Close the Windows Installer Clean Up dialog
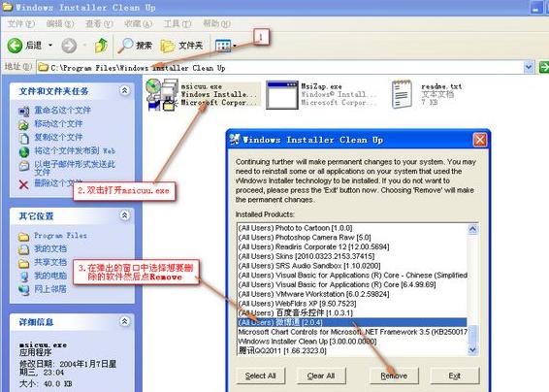Image resolution: width=549 pixels, height=392 pixels. [x=480, y=140]
